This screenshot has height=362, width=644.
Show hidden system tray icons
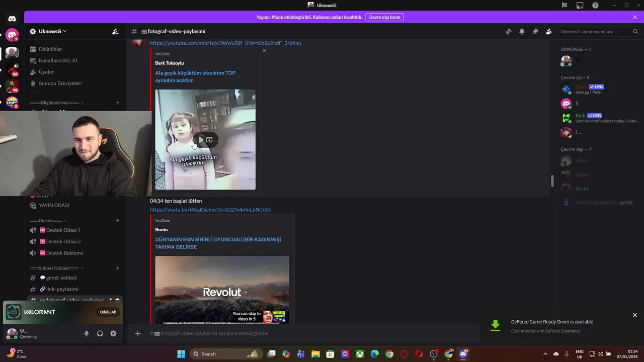tap(545, 354)
